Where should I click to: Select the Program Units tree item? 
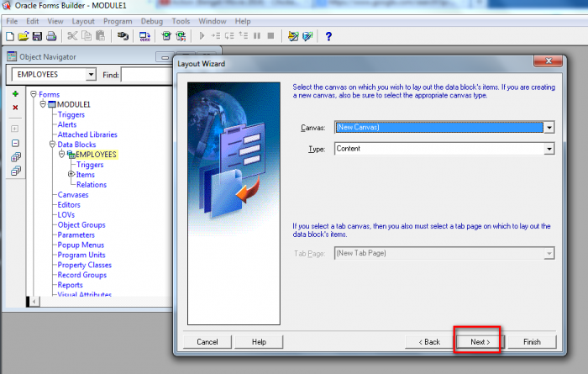pyautogui.click(x=81, y=255)
